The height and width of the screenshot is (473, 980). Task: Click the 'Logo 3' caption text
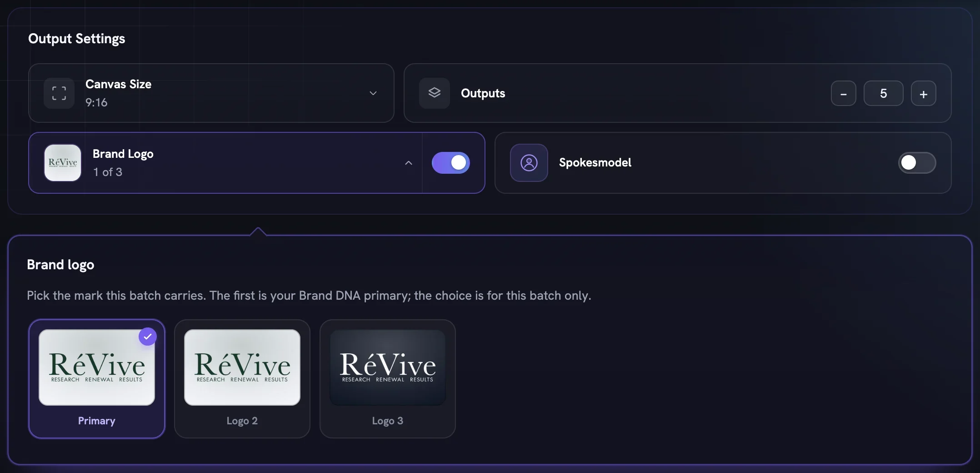point(388,421)
